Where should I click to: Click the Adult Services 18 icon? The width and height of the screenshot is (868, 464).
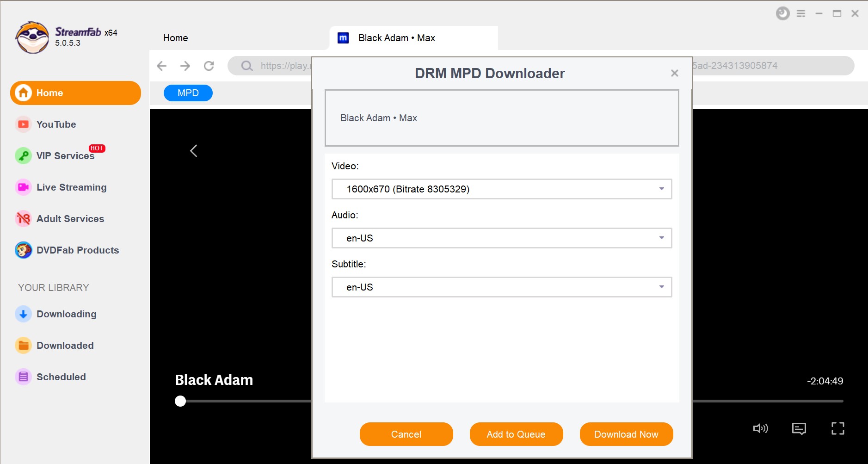23,219
